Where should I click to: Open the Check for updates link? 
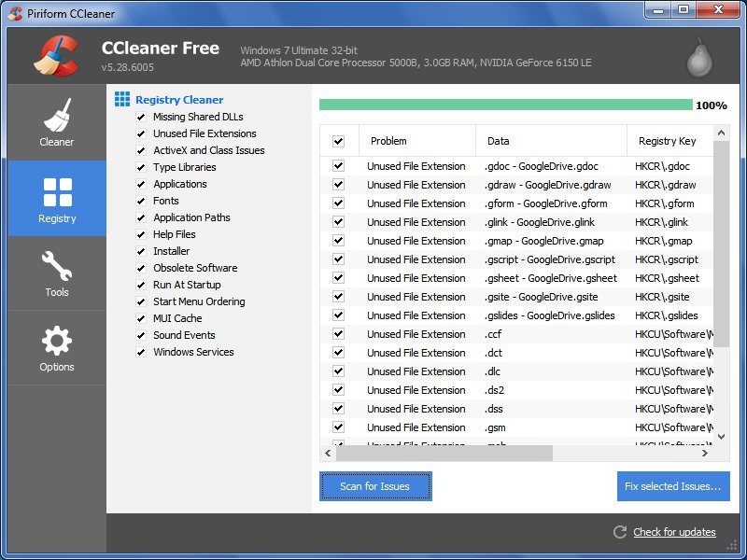tap(674, 532)
